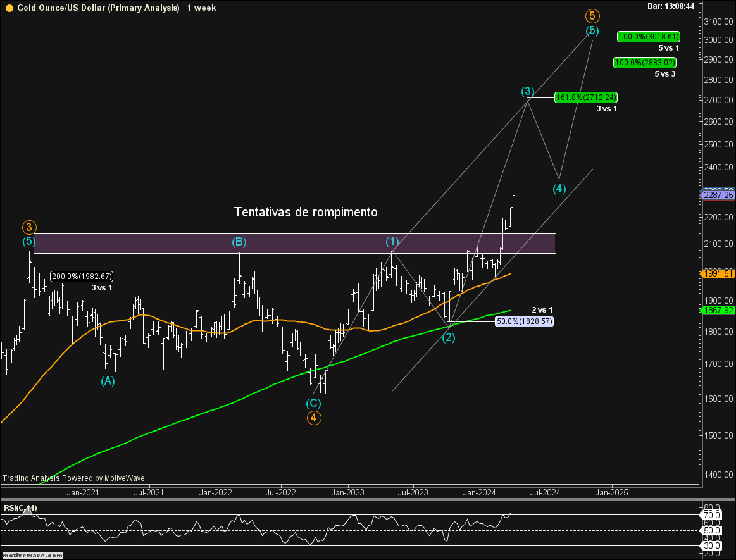Click the 'Jul-2021' time axis label
The image size is (736, 560).
coord(149,492)
